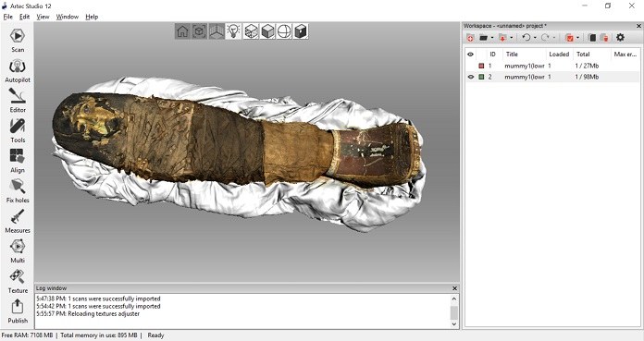Click the Home view icon in 3D toolbar
The height and width of the screenshot is (341, 644).
point(183,31)
